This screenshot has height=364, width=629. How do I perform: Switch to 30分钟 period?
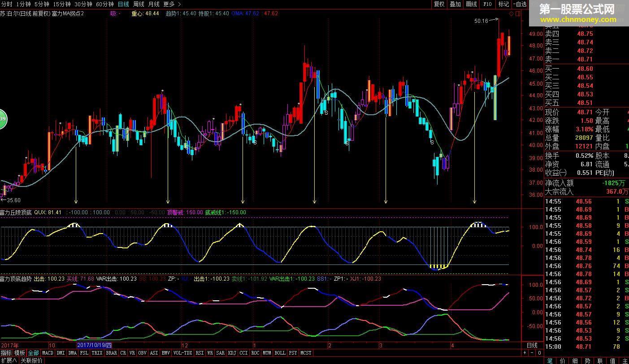[83, 4]
